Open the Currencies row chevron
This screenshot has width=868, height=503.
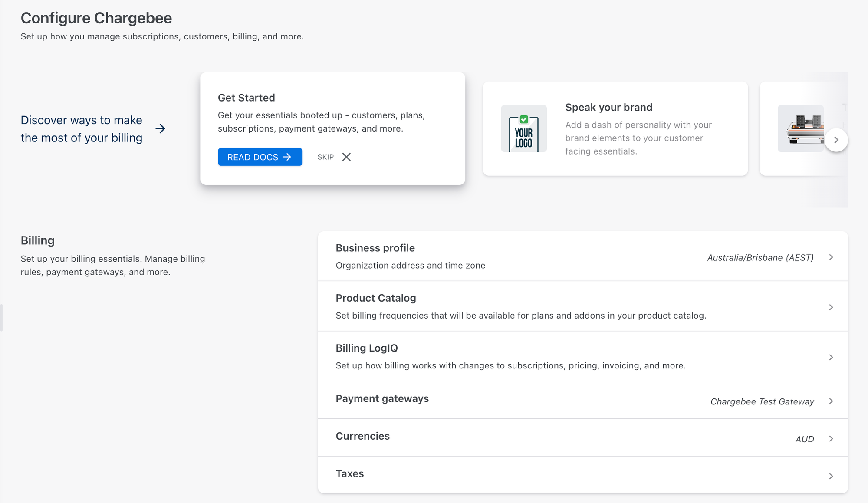(x=831, y=439)
